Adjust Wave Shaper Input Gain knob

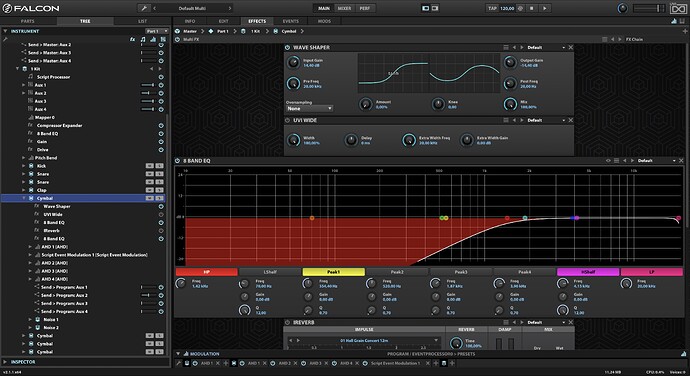click(294, 63)
